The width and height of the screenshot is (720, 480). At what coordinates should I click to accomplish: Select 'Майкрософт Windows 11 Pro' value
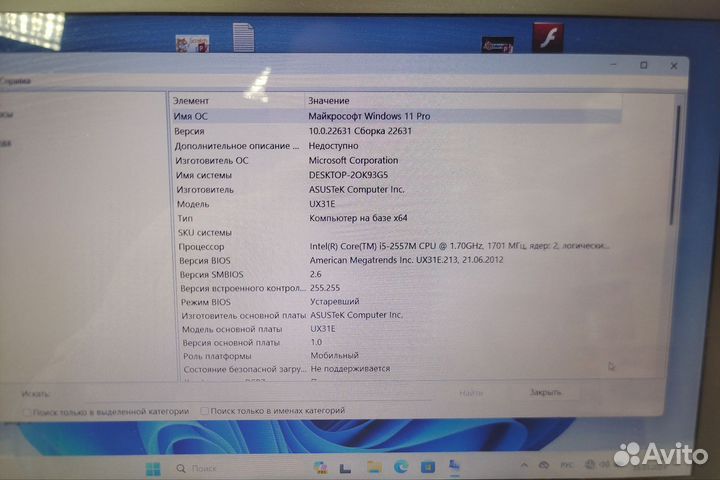(x=369, y=116)
